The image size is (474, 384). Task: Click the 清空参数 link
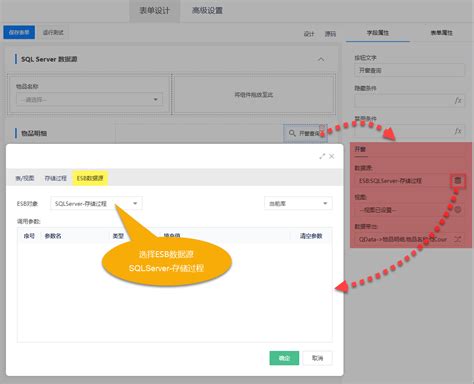pos(311,236)
